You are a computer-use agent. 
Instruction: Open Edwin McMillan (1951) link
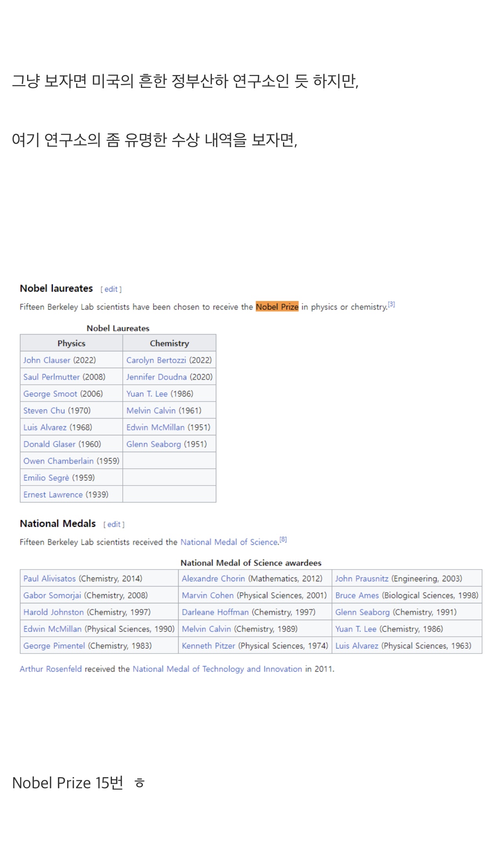point(155,427)
